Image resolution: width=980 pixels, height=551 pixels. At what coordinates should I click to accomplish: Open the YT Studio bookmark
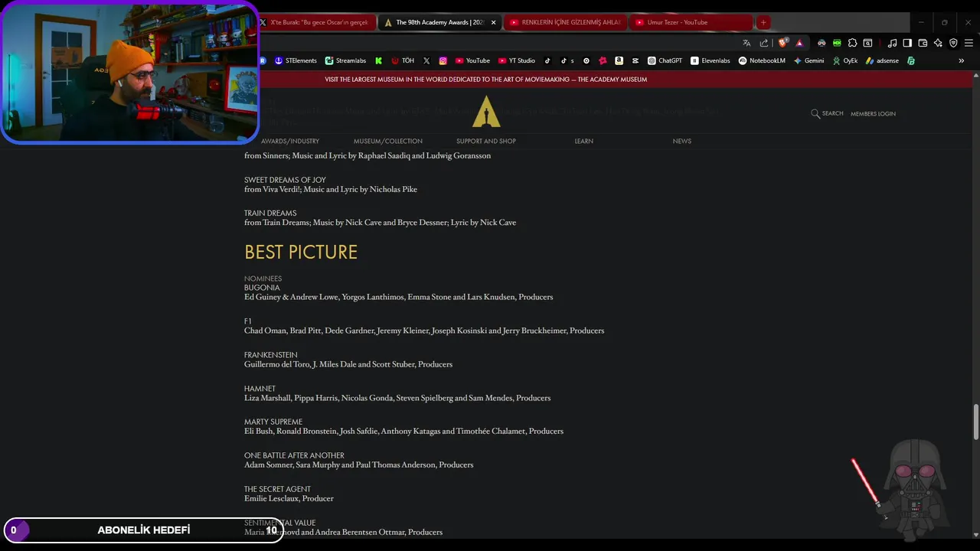(x=517, y=60)
